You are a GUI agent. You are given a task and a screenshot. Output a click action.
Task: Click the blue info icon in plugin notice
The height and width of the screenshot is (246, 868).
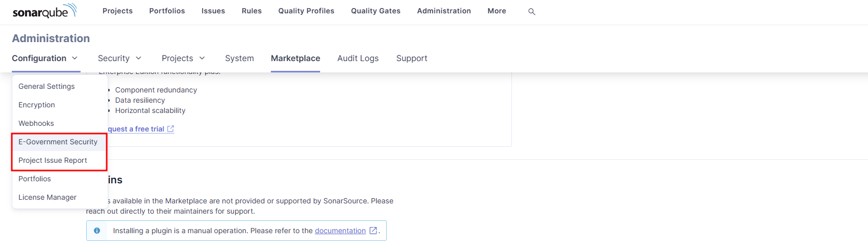[97, 231]
